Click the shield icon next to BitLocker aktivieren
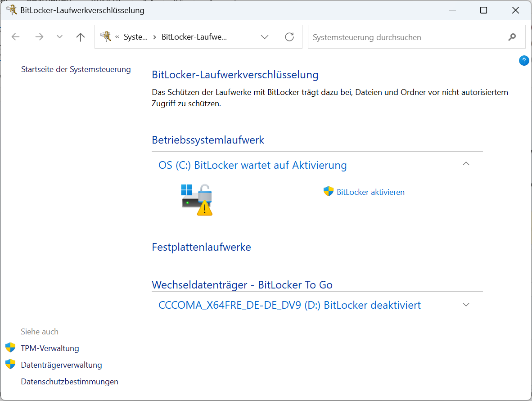 (329, 191)
